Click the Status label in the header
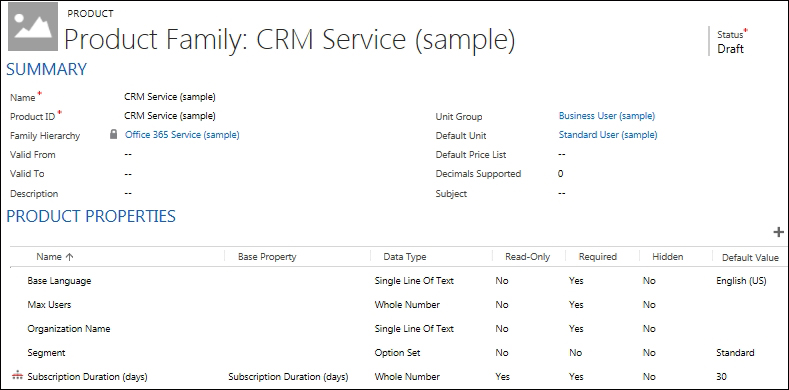Viewport: 789px width, 390px height. pos(730,35)
